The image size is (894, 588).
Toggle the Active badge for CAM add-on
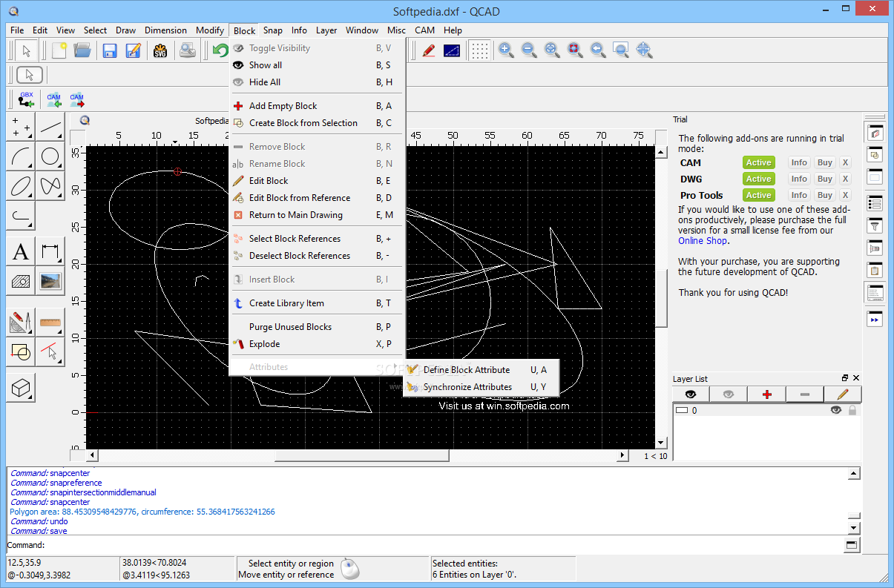[x=758, y=162]
